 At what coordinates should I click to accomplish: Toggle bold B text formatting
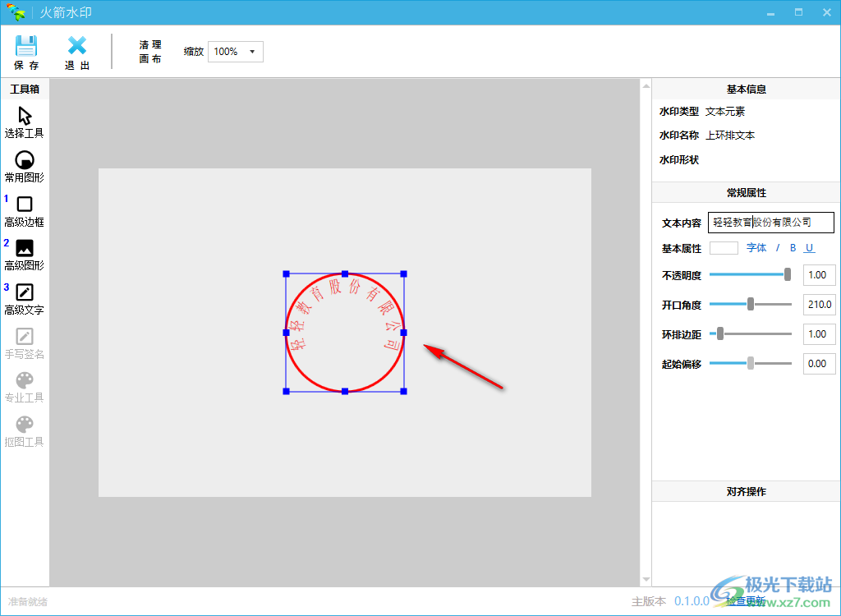click(x=793, y=248)
